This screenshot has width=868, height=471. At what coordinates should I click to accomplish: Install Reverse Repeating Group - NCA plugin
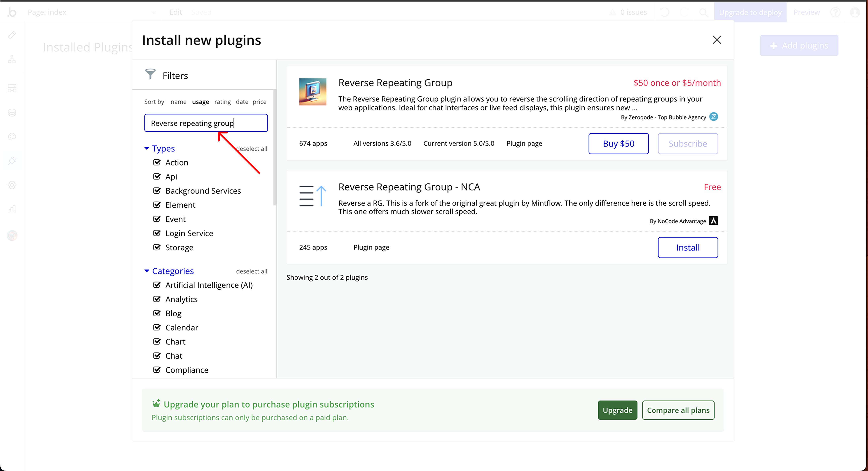click(x=687, y=248)
